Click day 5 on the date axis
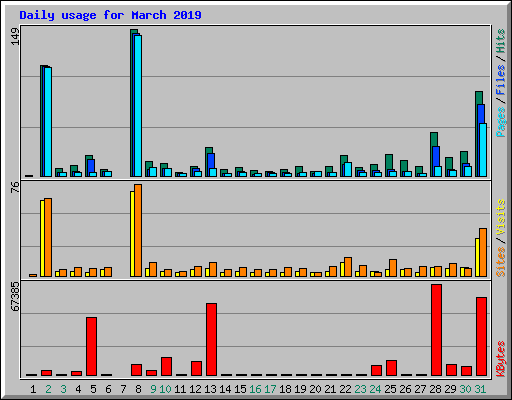This screenshot has width=512, height=400. [x=93, y=389]
